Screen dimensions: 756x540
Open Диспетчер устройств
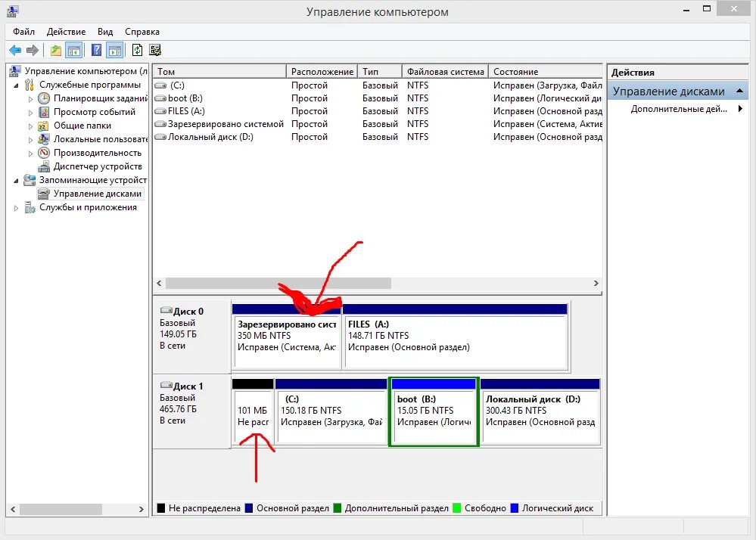coord(98,166)
